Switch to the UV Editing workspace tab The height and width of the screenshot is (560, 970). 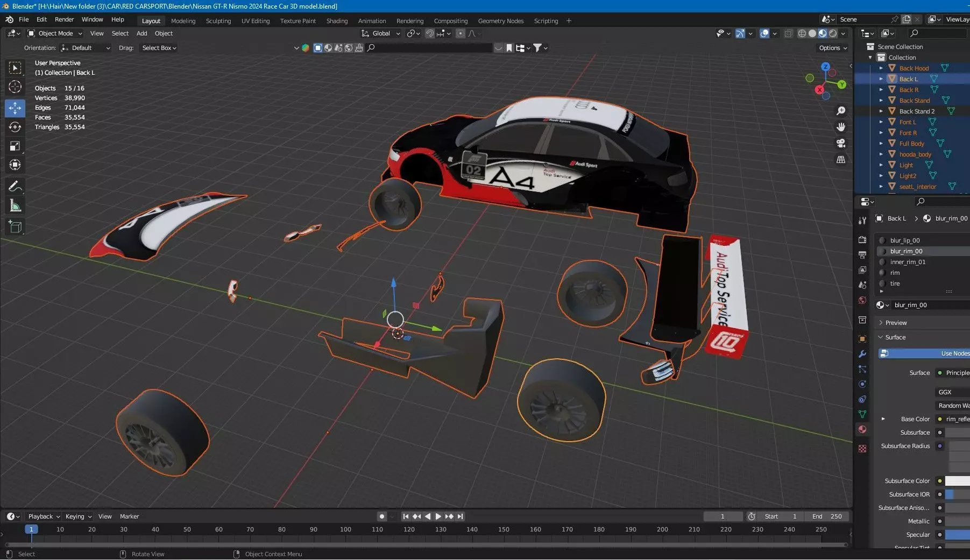[x=255, y=21]
